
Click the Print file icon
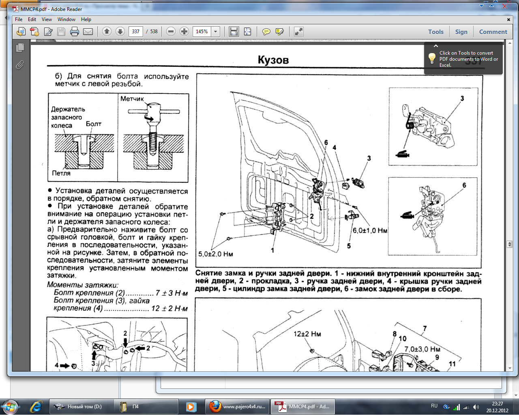(x=75, y=32)
